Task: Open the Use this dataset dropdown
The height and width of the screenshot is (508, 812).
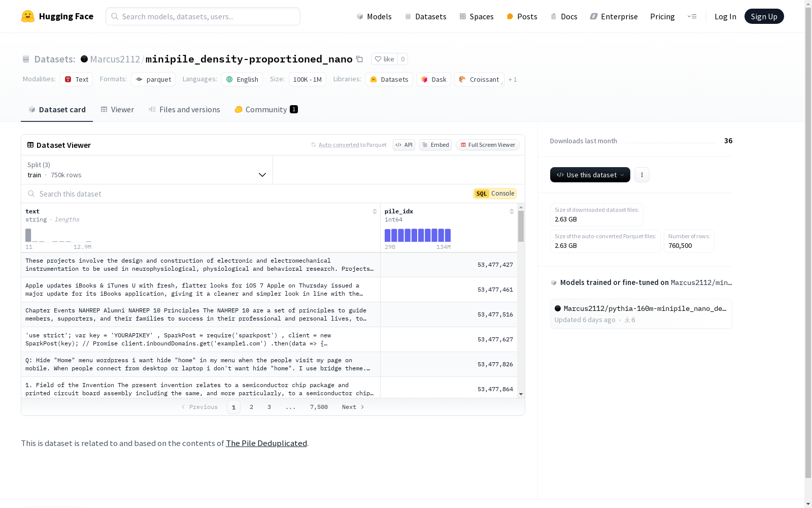Action: 590,175
